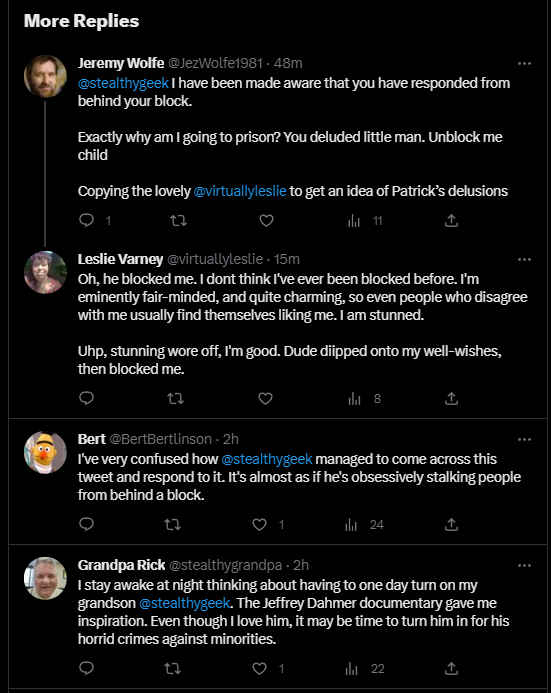Reply to Bert's tweet

86,524
